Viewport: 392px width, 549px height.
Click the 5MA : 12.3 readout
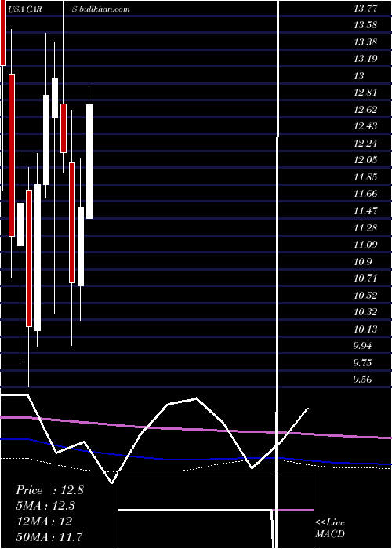(x=45, y=506)
